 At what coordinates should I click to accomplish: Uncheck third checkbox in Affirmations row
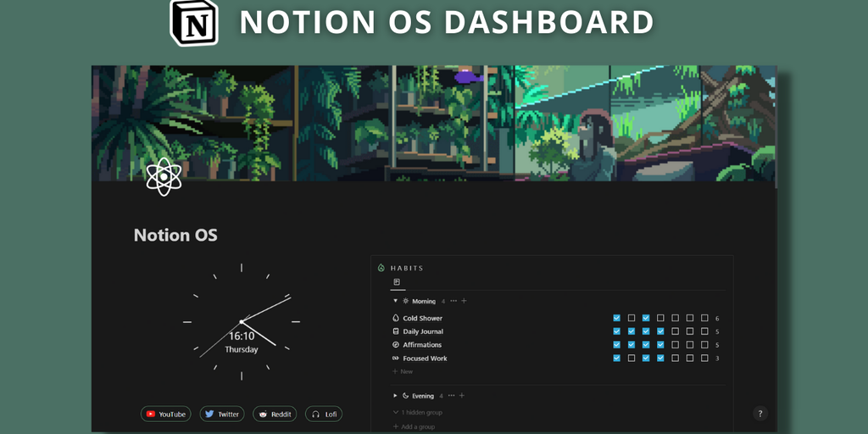(646, 345)
